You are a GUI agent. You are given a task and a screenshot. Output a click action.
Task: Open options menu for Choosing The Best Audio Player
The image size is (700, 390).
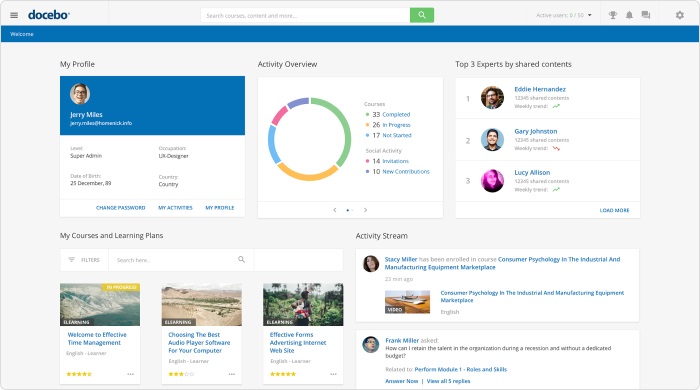tap(232, 374)
